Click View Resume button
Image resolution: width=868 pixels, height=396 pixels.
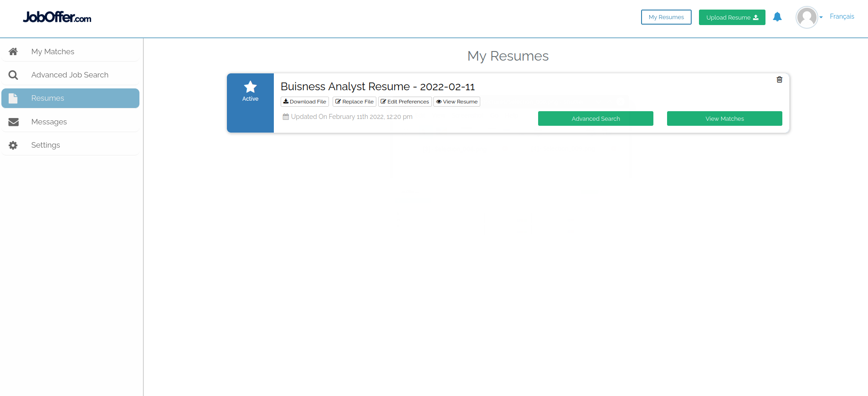(457, 102)
